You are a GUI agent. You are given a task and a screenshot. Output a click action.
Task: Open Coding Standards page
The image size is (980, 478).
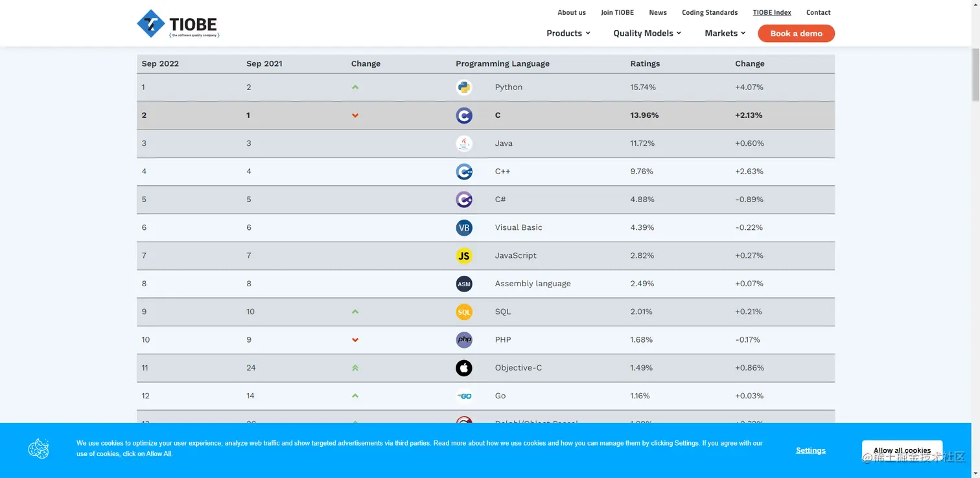(x=710, y=12)
